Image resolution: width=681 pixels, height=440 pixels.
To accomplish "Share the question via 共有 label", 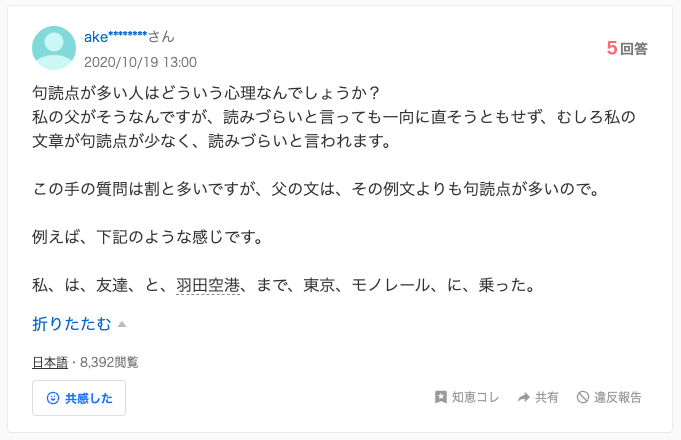I will coord(547,398).
